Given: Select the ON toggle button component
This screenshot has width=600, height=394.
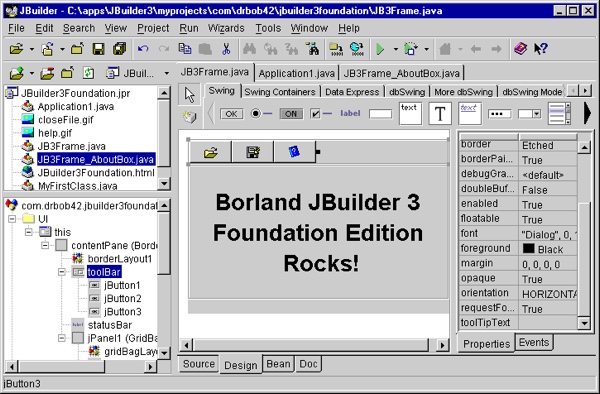Looking at the screenshot, I should (291, 114).
